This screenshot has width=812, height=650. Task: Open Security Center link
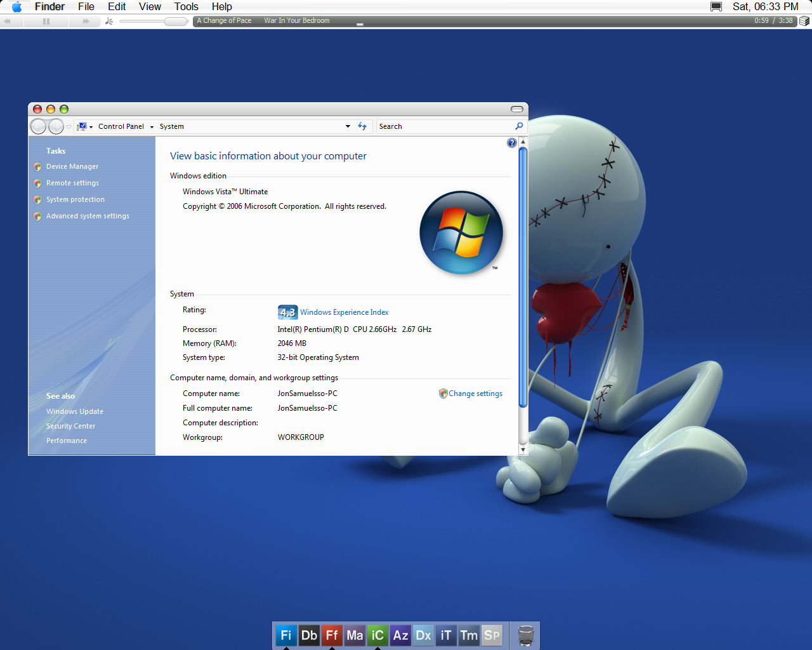(x=70, y=426)
